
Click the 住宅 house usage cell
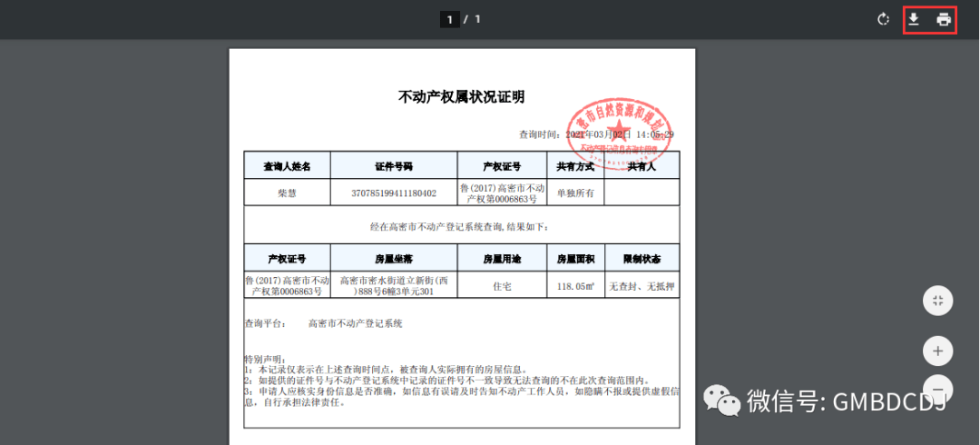[502, 286]
